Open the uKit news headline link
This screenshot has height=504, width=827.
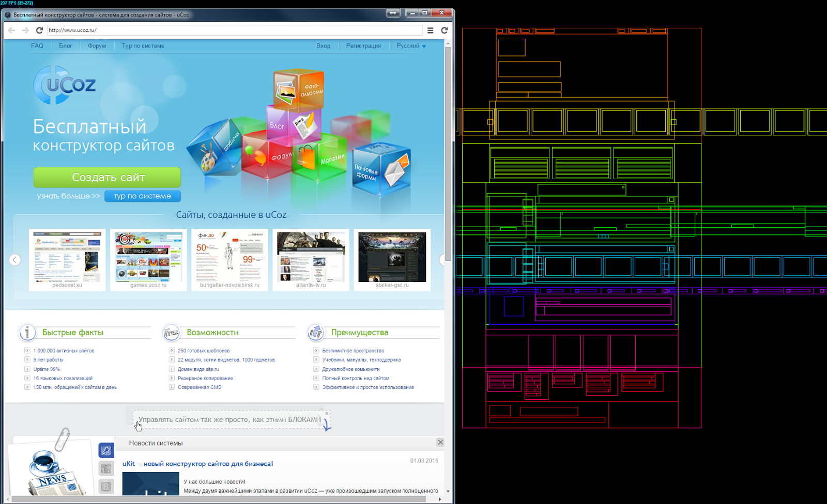198,464
